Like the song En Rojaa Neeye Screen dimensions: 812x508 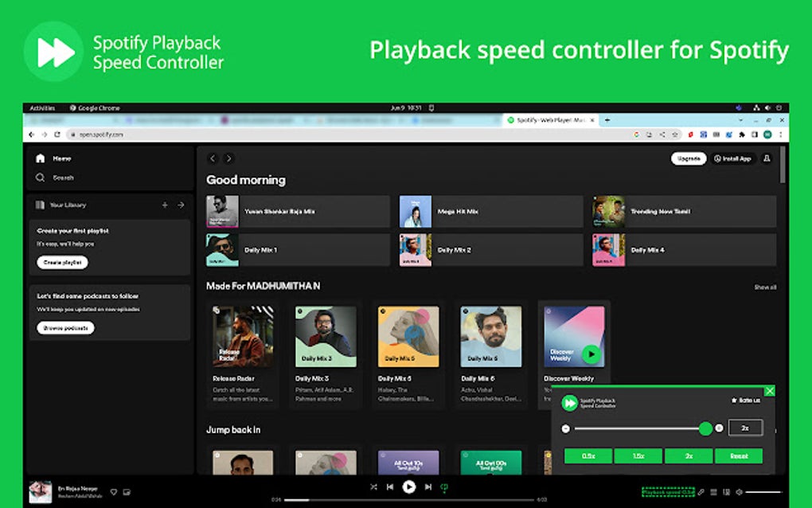[113, 492]
